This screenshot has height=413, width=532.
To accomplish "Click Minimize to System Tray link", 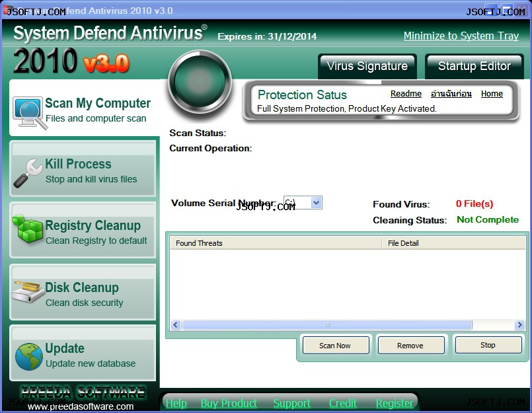I will 461,36.
